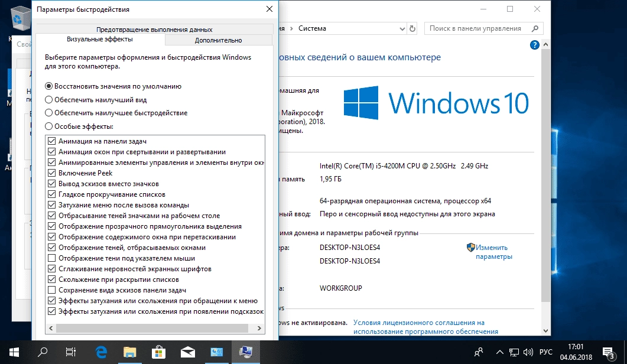The height and width of the screenshot is (364, 627).
Task: Show hidden tray icons
Action: click(499, 352)
